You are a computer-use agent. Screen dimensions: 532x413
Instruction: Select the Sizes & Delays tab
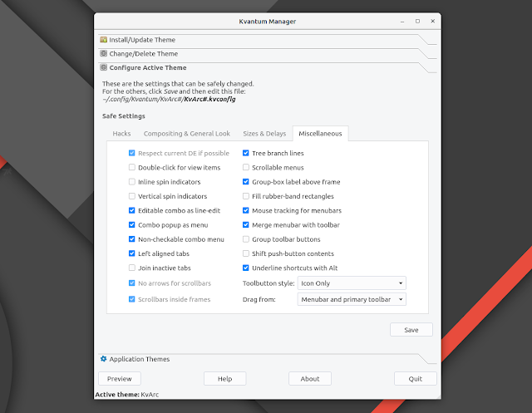(264, 133)
